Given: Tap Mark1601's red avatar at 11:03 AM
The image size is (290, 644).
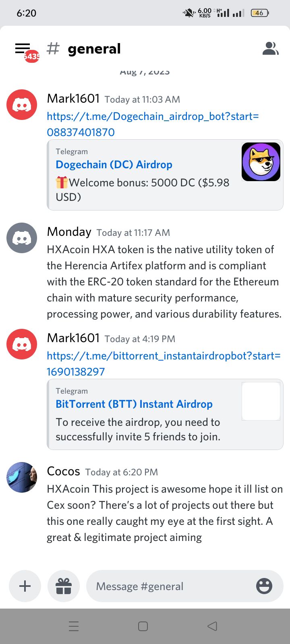Looking at the screenshot, I should pyautogui.click(x=22, y=105).
